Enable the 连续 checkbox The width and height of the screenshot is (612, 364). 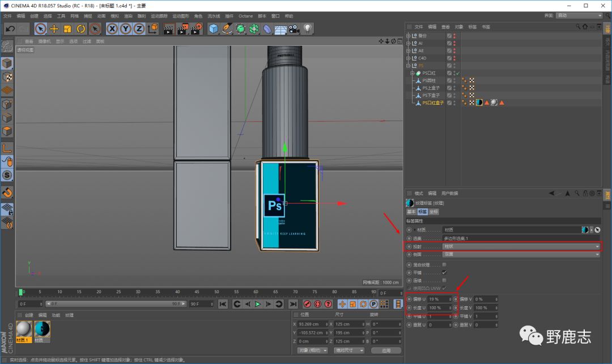pyautogui.click(x=444, y=280)
